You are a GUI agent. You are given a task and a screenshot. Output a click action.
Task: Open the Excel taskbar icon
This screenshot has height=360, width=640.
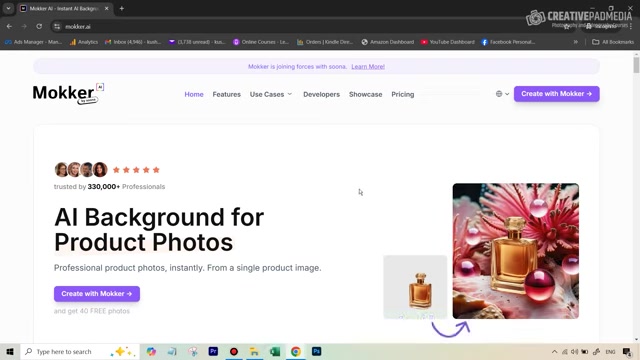[275, 351]
